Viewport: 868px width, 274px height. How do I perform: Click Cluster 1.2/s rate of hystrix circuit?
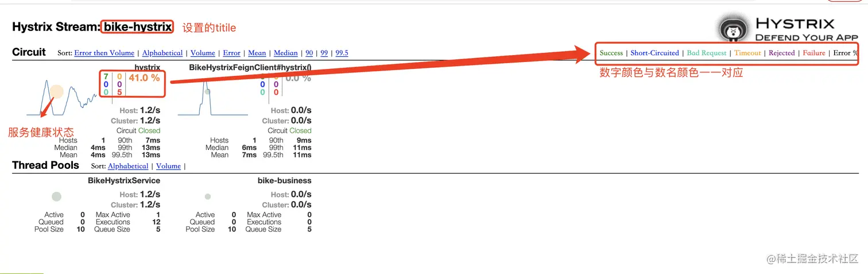135,121
